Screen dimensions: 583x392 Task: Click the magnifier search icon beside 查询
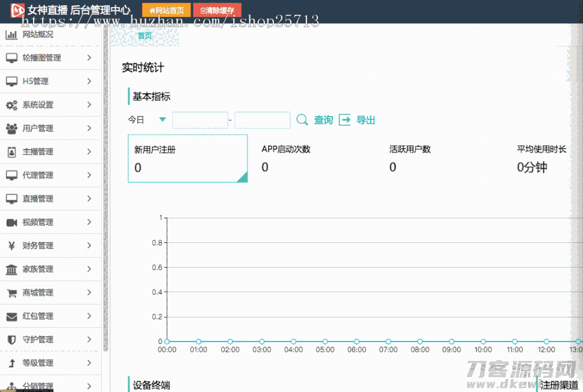click(x=302, y=120)
